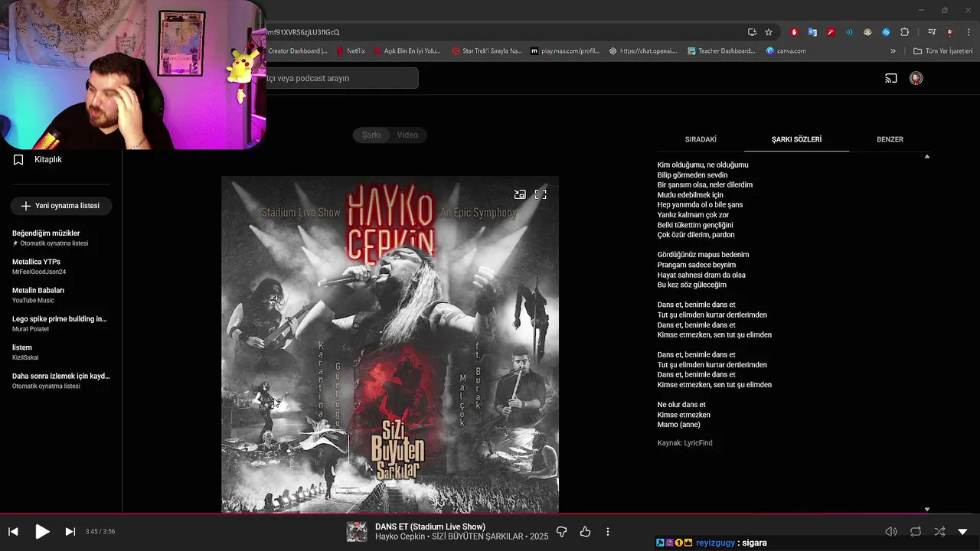Open the Chrome profile avatar
This screenshot has width=980, height=551.
coord(950,32)
